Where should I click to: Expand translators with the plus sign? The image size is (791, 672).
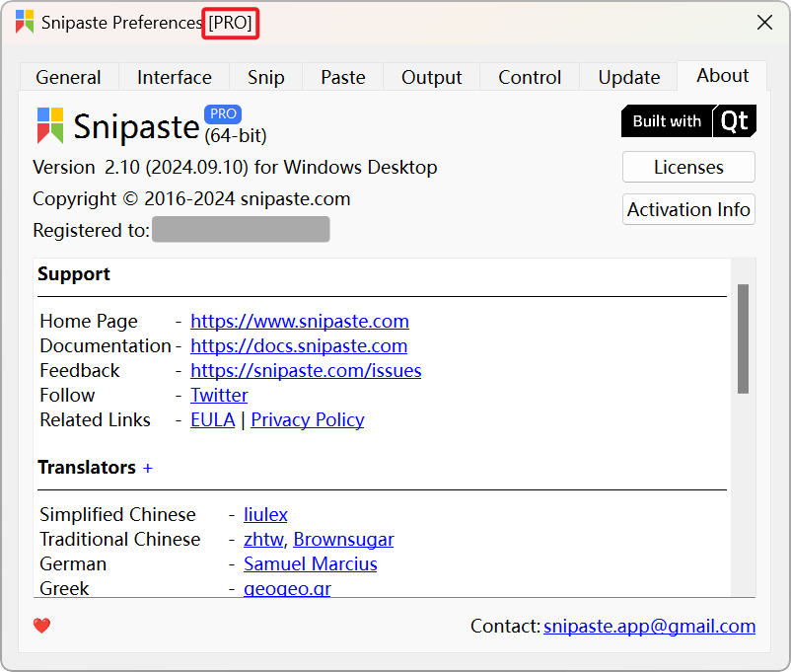[x=148, y=468]
